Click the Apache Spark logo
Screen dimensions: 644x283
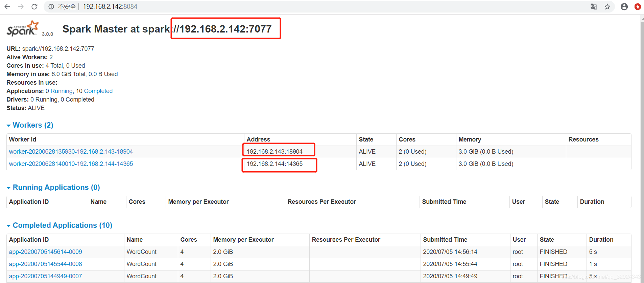23,28
